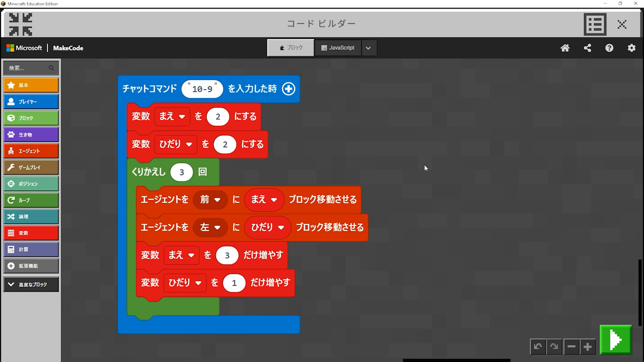Click the Redo arrow button
Screen dimensions: 644x362
click(x=554, y=346)
